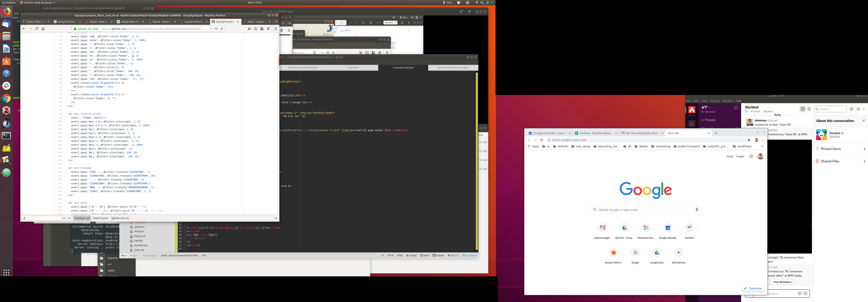Switch to the head.html tab in Atom
Viewport: 868px width, 302px height.
coord(353,68)
